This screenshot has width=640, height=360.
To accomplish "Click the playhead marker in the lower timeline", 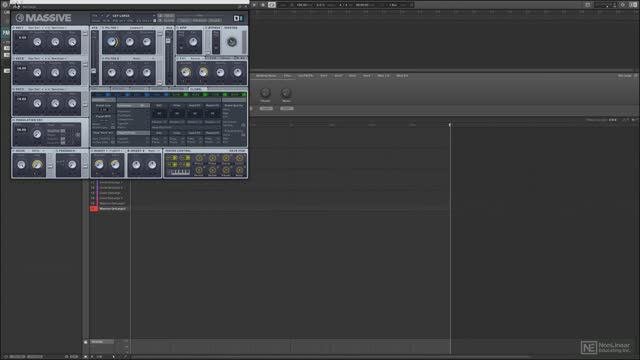I will (x=450, y=124).
